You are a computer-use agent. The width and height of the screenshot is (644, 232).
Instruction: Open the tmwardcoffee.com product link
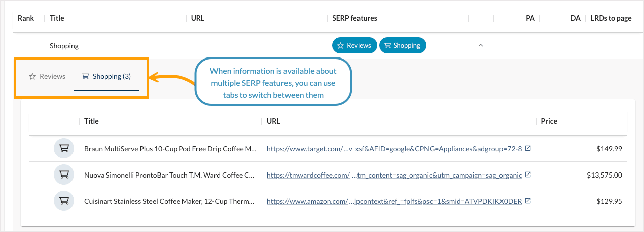[394, 176]
